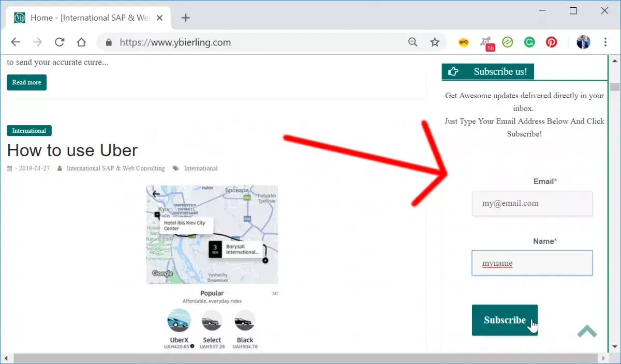The image size is (621, 364).
Task: Open the Chrome profile avatar
Action: pyautogui.click(x=583, y=42)
